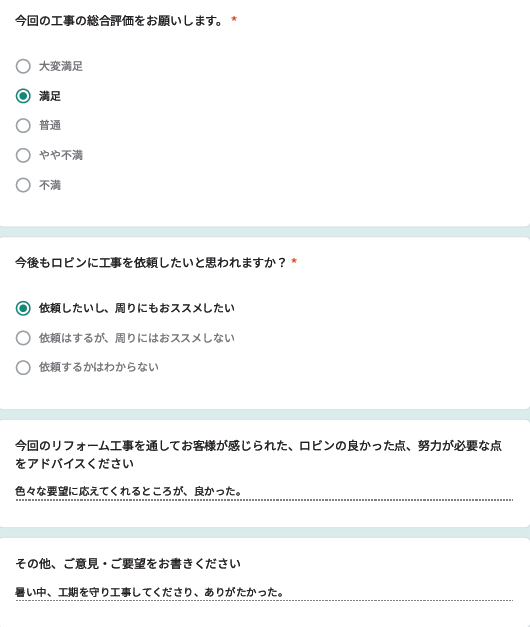Screen dimensions: 530x627
Task: Click the 大変満足 label text
Action: click(61, 66)
